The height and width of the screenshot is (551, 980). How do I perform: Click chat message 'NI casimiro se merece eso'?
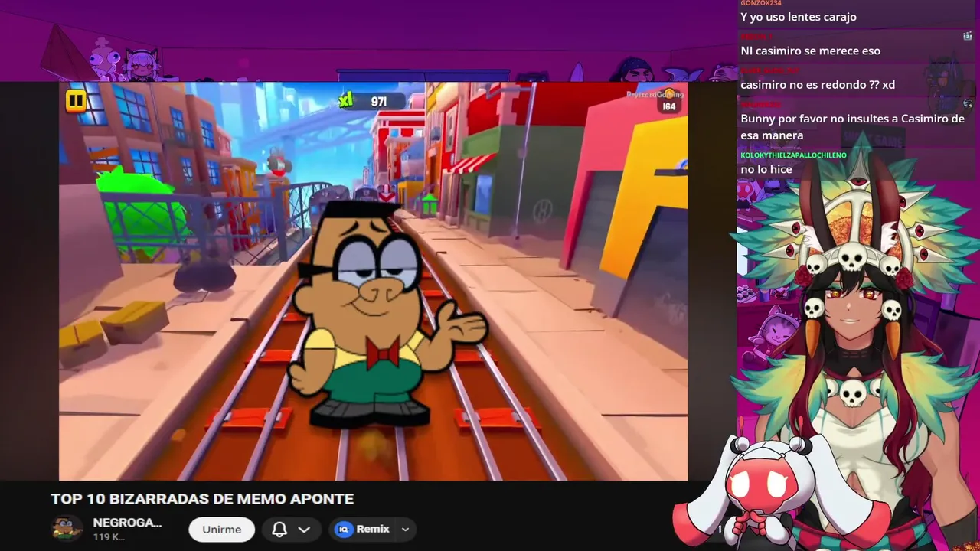point(810,51)
